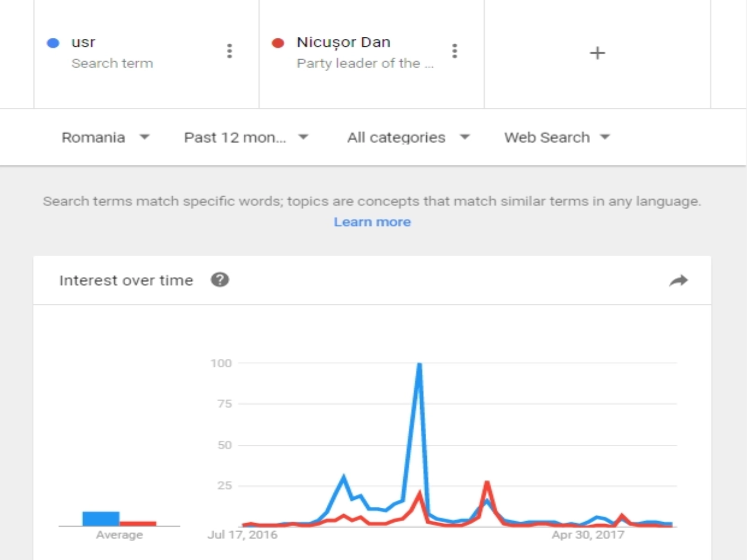Click the red Average bar
The width and height of the screenshot is (747, 560).
pyautogui.click(x=138, y=523)
